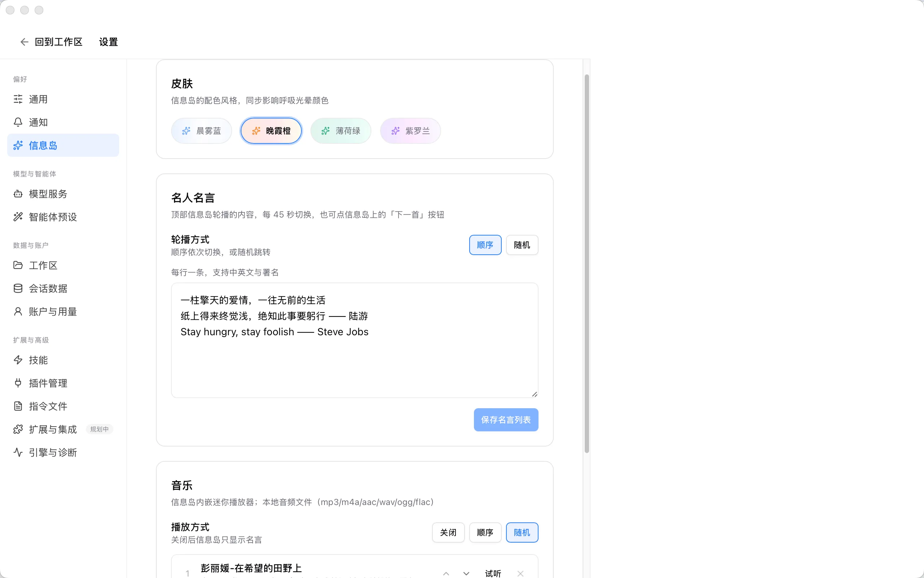
Task: Click the back arrow icon beside 回到工作区
Action: [24, 42]
